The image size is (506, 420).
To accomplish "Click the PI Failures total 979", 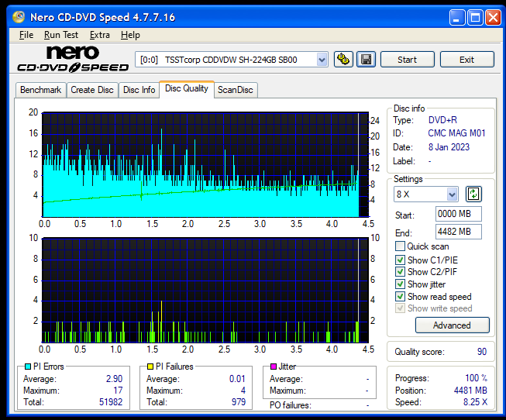I will point(239,402).
